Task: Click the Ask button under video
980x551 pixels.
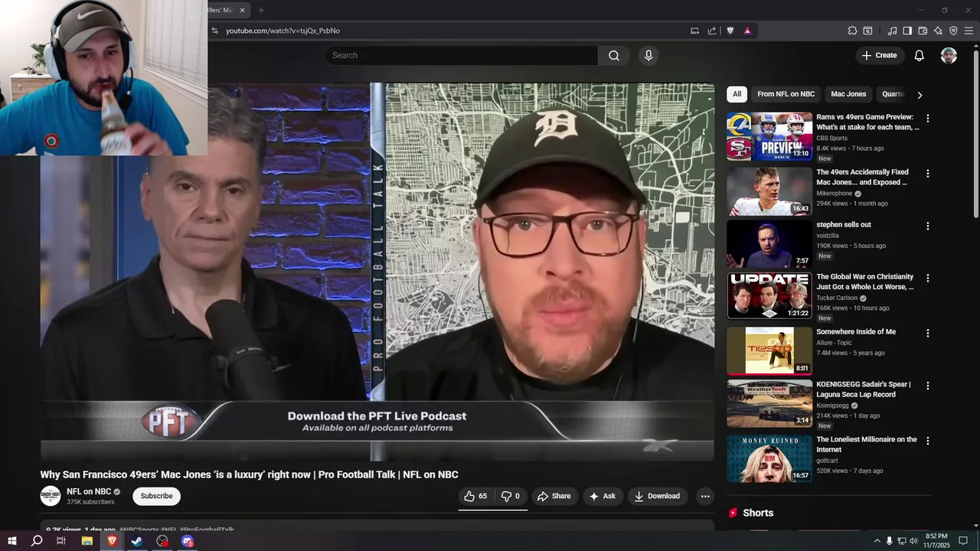Action: [x=602, y=496]
